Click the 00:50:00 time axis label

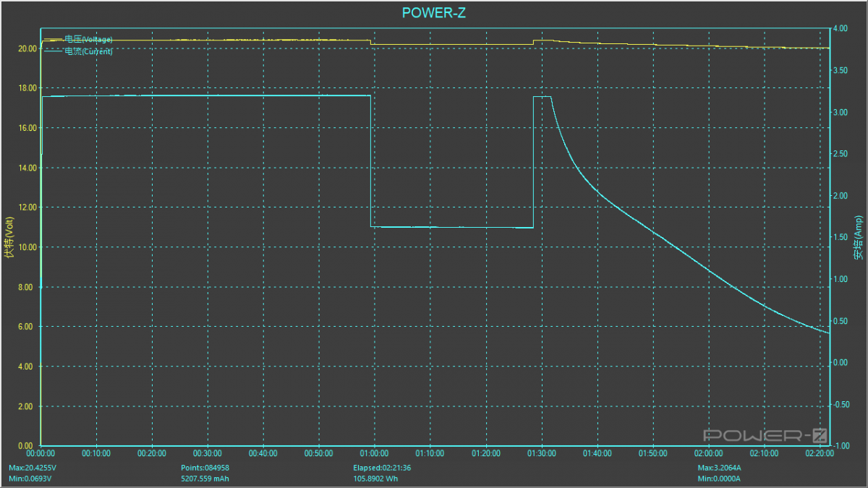click(319, 454)
